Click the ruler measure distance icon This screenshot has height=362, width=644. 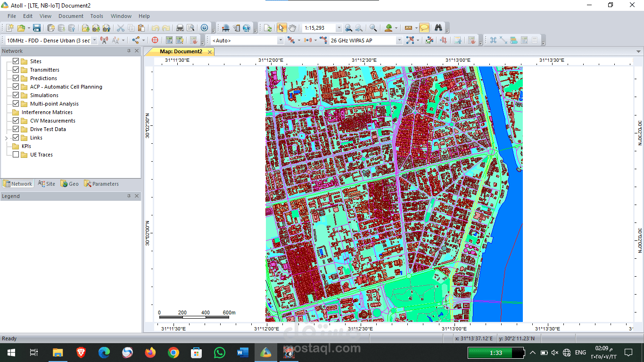click(408, 28)
